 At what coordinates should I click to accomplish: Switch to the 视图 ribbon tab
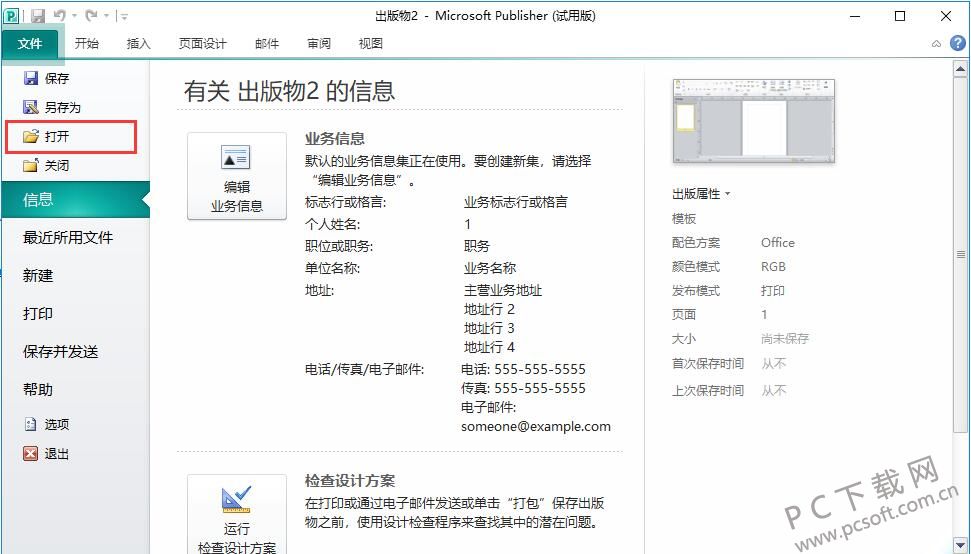tap(370, 43)
